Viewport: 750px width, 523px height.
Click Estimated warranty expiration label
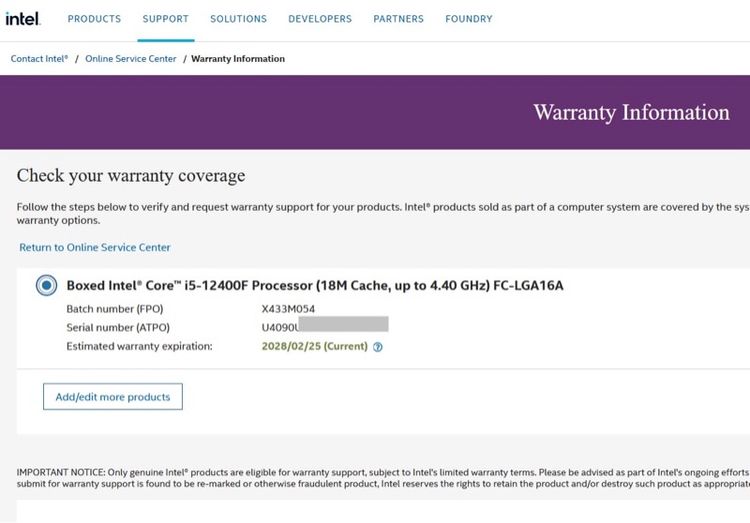[x=139, y=346]
